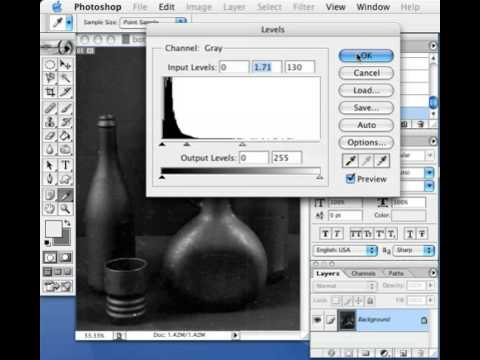Image resolution: width=480 pixels, height=360 pixels.
Task: Open the Photoshop application menu
Action: 98,7
